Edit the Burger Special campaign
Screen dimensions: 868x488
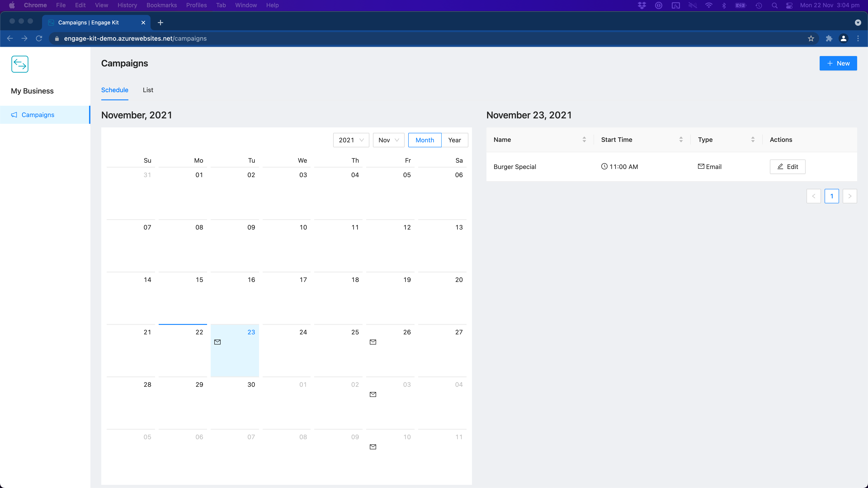(x=787, y=167)
